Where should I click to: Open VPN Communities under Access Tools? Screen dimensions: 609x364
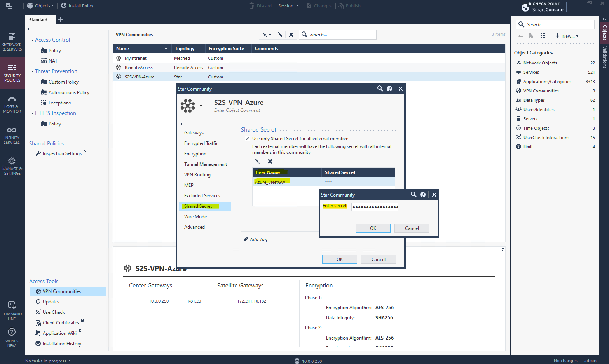click(68, 291)
